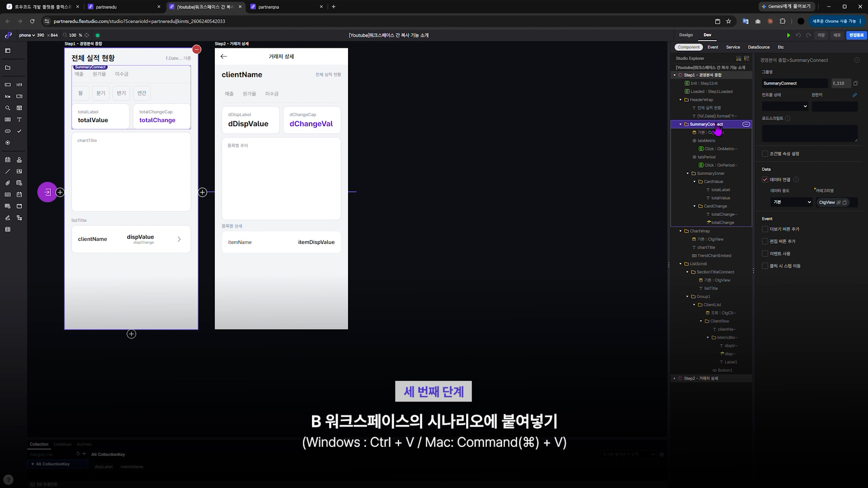Switch to the DataSource tab
868x488 pixels.
759,47
